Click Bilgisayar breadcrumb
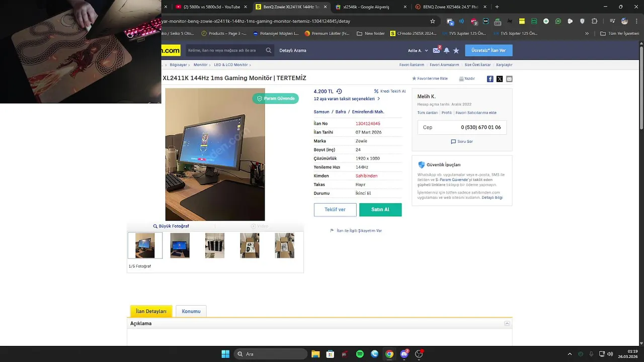Viewport: 644px width, 362px height. (179, 65)
